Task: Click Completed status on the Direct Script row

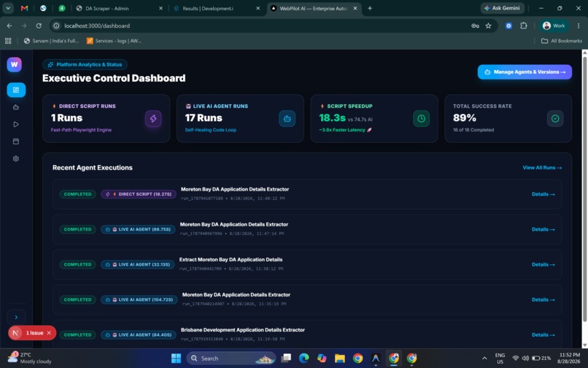Action: (77, 194)
